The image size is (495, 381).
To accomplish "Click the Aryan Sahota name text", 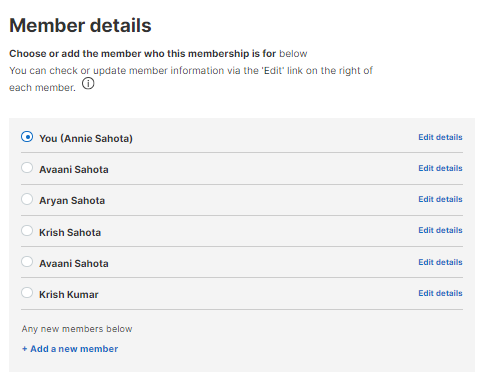I will click(x=72, y=201).
